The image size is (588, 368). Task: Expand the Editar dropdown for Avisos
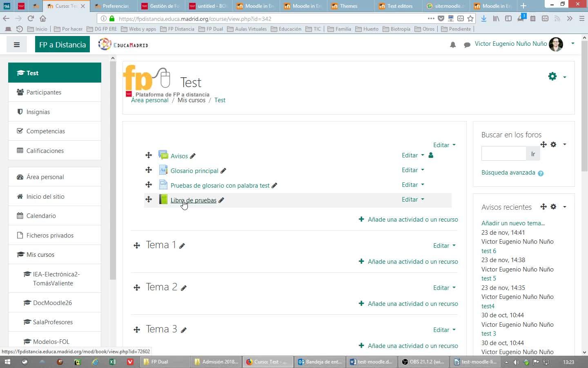point(413,155)
